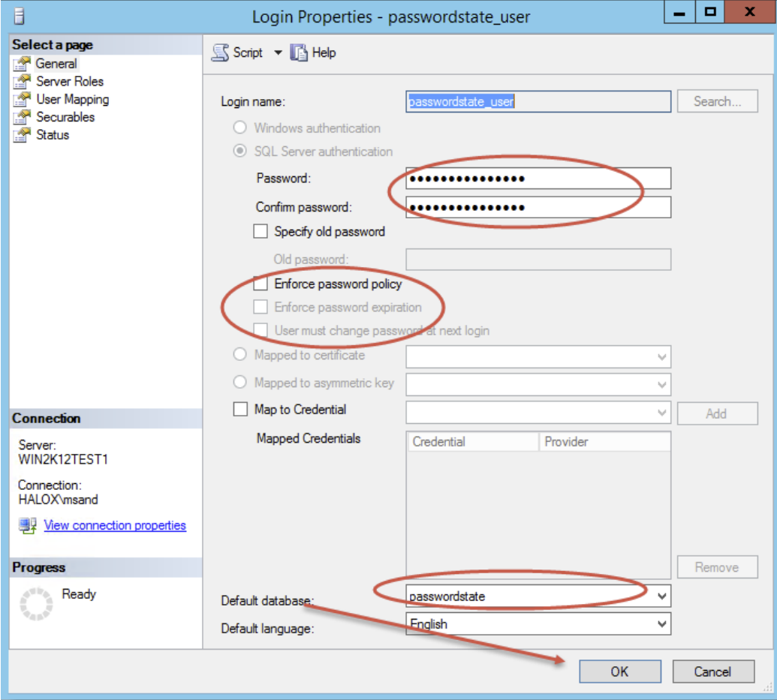Image resolution: width=777 pixels, height=700 pixels.
Task: Click the Old password field
Action: point(538,260)
